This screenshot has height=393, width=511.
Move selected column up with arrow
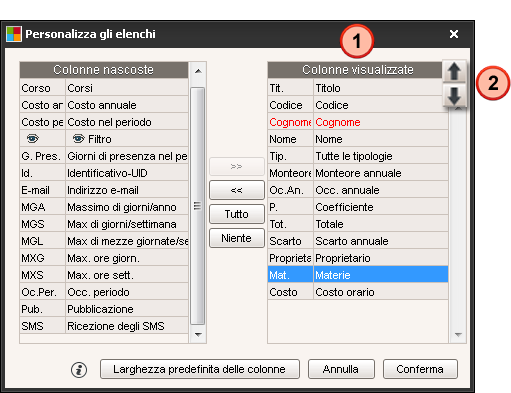click(454, 71)
